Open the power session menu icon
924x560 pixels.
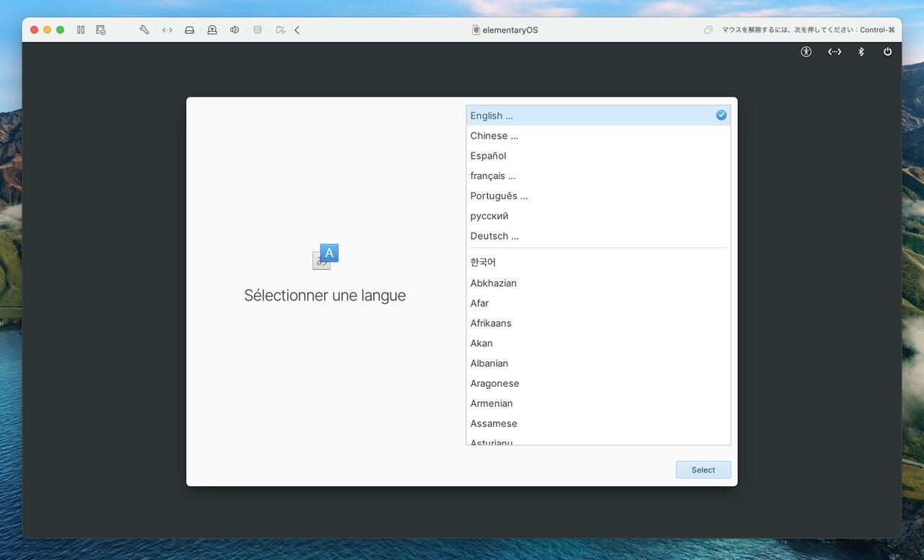tap(888, 52)
